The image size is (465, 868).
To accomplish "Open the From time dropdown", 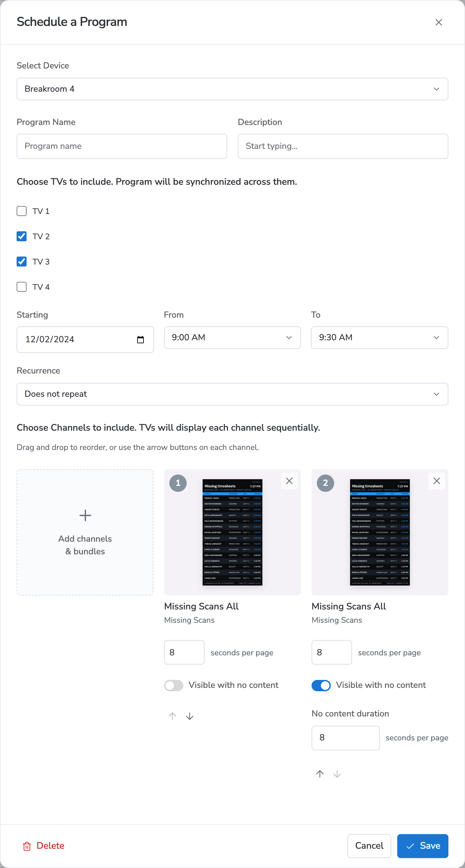I will pyautogui.click(x=232, y=338).
